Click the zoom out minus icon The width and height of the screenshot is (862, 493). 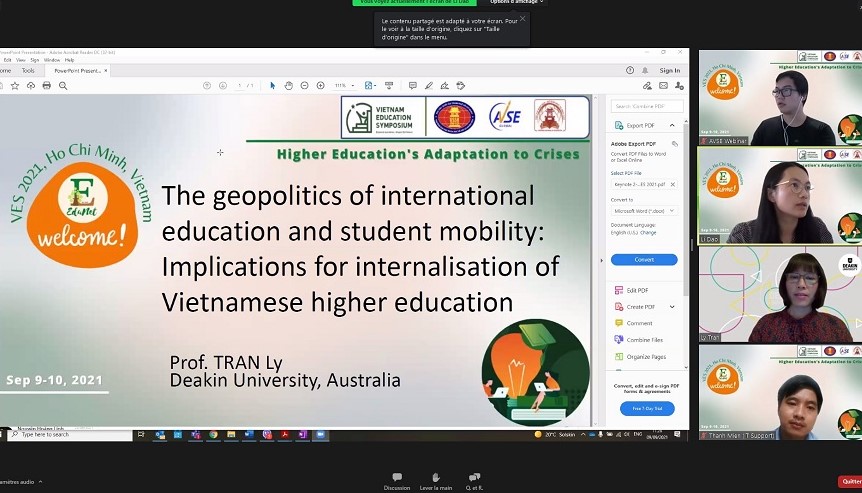304,86
